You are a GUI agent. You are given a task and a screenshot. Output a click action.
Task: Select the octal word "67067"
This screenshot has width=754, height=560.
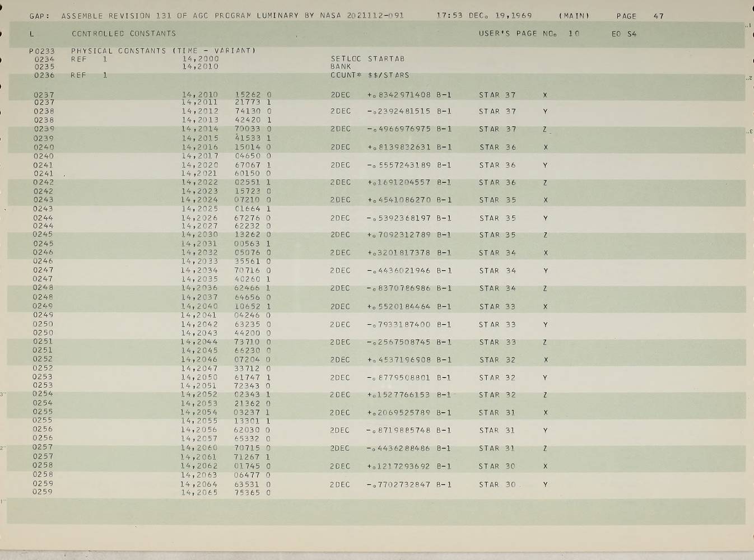pyautogui.click(x=247, y=165)
